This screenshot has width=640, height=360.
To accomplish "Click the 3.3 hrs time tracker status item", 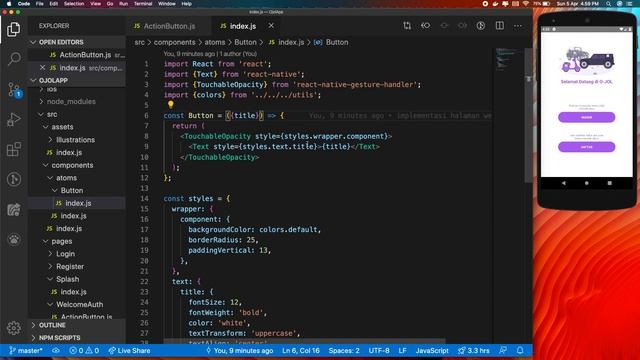I will 473,351.
